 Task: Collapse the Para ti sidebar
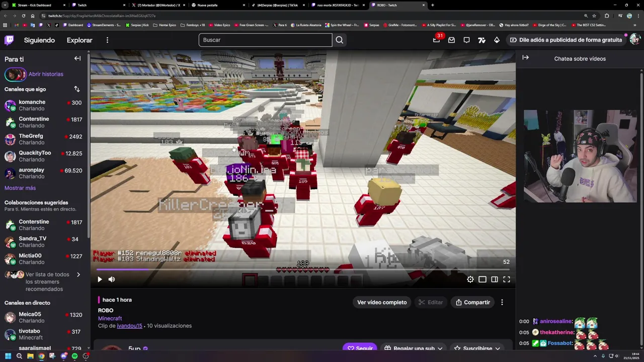(77, 58)
